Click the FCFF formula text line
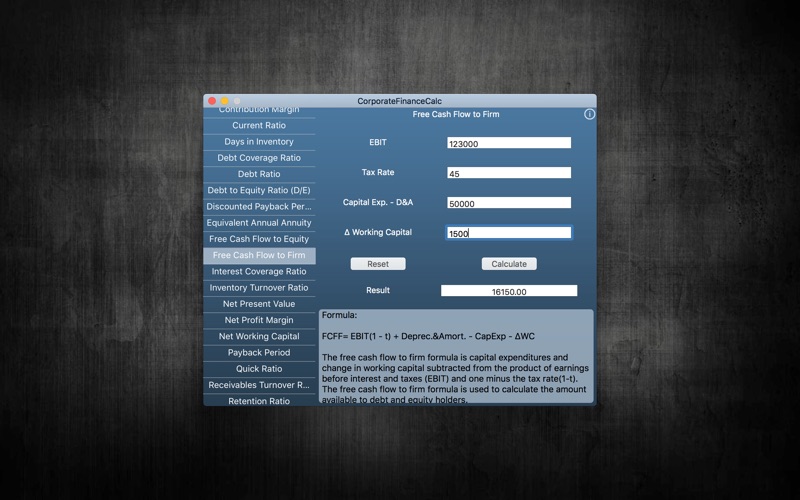This screenshot has width=800, height=500. coord(428,337)
